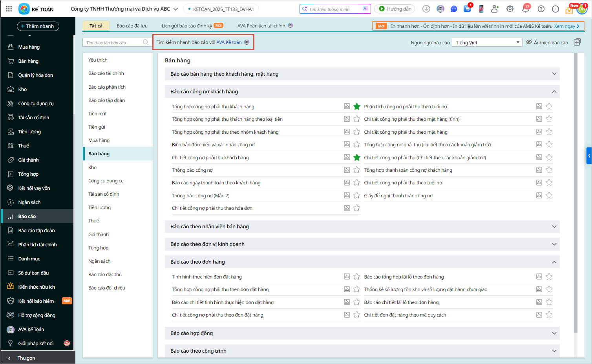The height and width of the screenshot is (364, 592).
Task: Open the Xem ngay link in banner
Action: (566, 26)
